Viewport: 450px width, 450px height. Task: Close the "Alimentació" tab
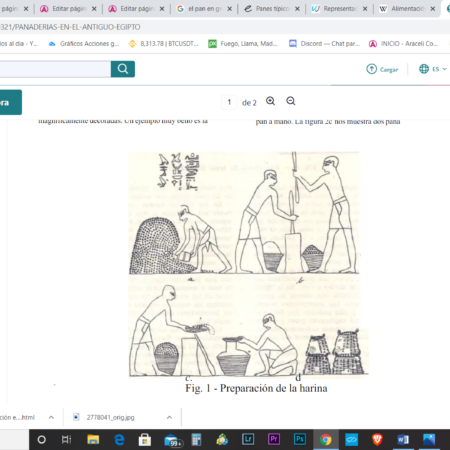[x=433, y=9]
